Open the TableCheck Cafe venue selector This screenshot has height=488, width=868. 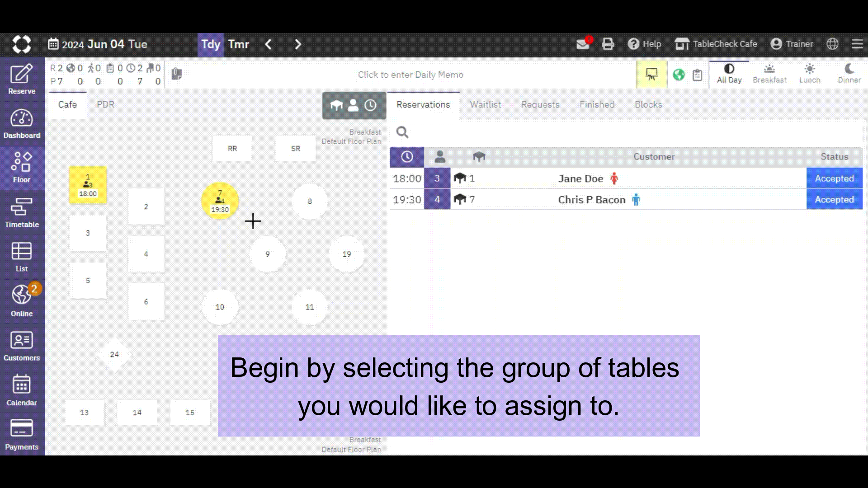pos(716,44)
